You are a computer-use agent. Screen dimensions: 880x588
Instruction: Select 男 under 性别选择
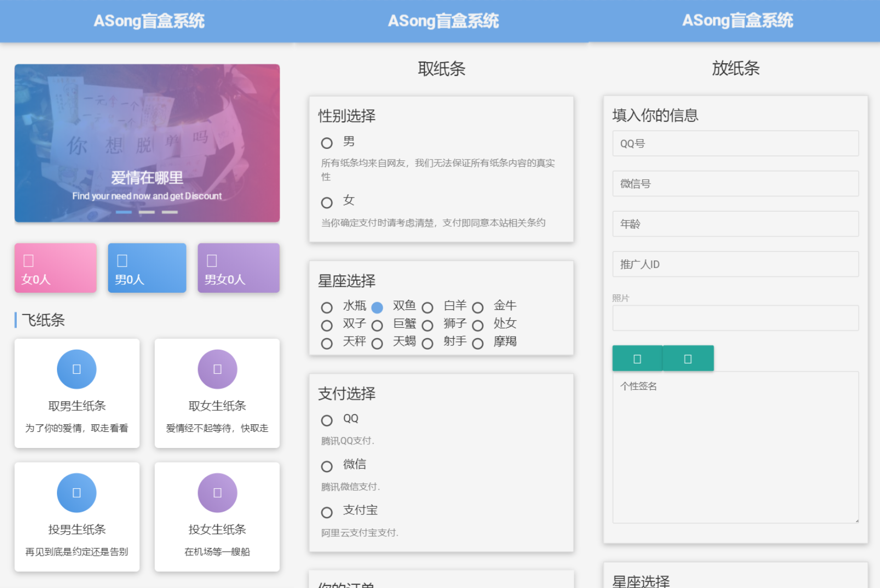(327, 142)
